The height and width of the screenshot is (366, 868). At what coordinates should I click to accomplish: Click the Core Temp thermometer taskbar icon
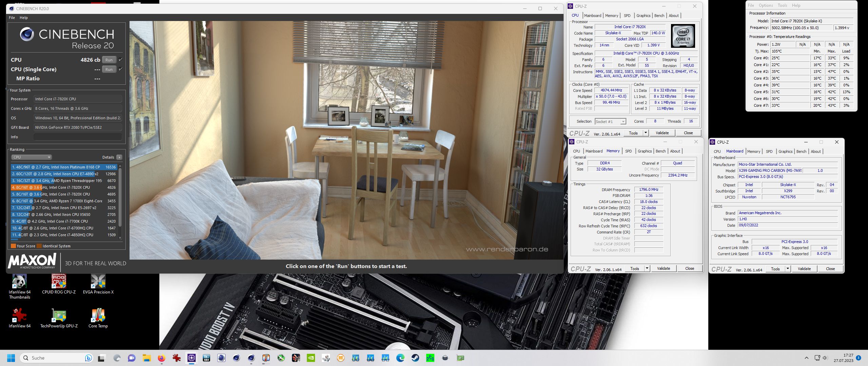[x=266, y=358]
